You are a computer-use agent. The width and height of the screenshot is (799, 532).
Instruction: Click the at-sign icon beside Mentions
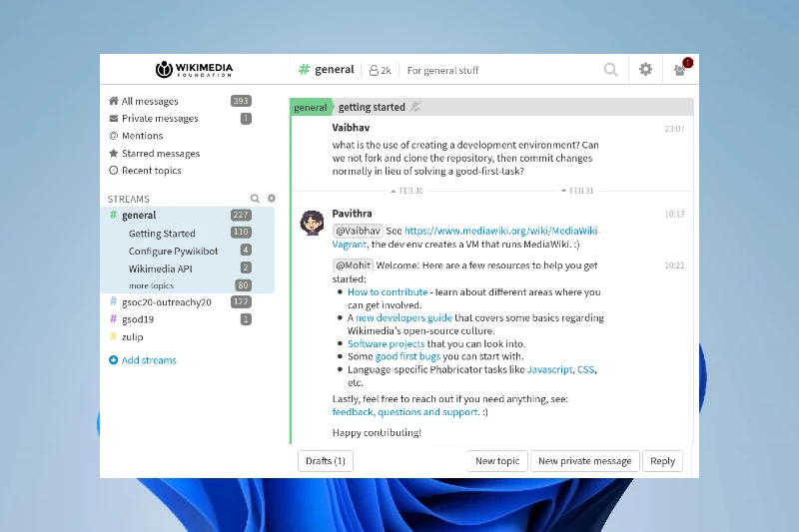coord(114,136)
